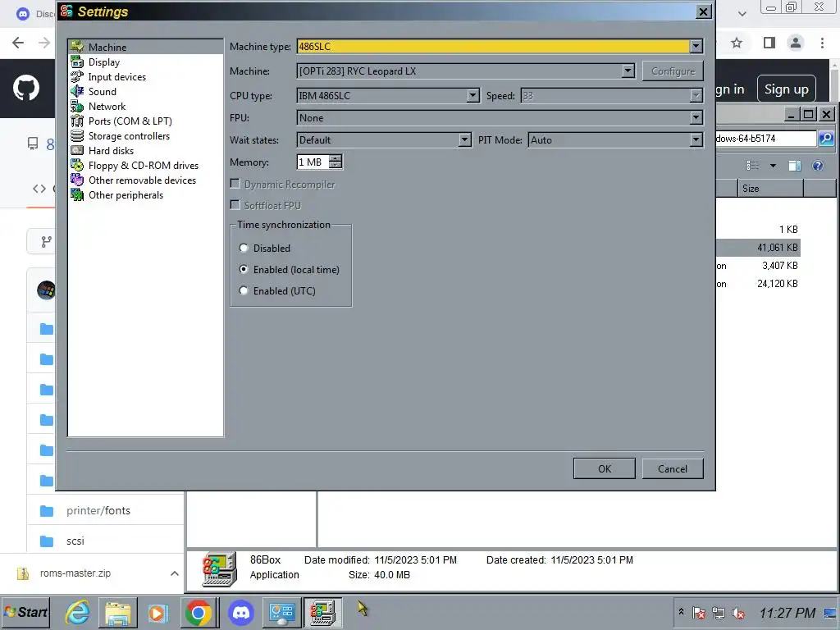Toggle Chrome's side panel icon
This screenshot has height=630, width=840.
pos(769,43)
